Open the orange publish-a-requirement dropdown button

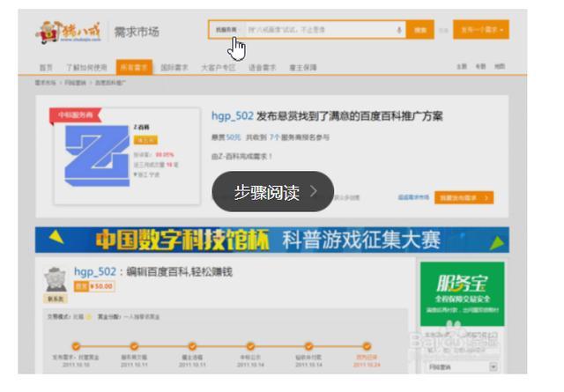point(481,30)
